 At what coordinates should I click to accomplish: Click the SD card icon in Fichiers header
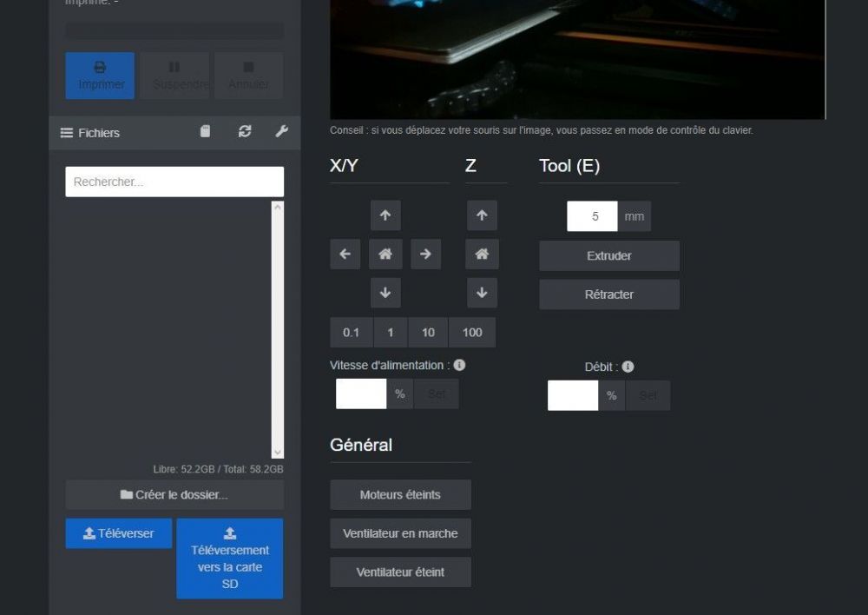[205, 131]
